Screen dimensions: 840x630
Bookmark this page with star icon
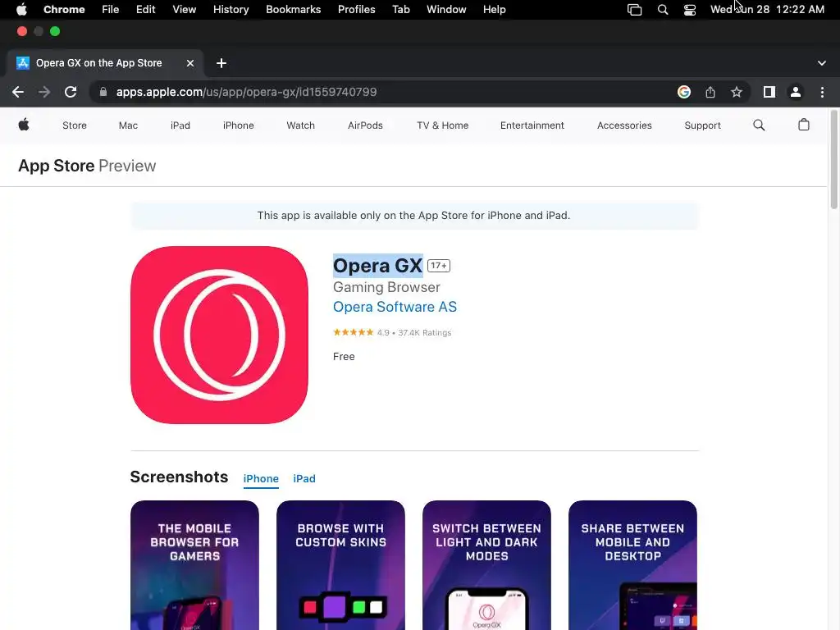(737, 92)
